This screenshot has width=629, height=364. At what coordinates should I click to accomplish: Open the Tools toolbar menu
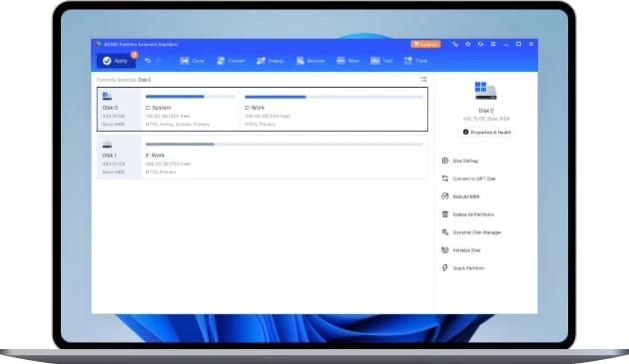pos(415,61)
